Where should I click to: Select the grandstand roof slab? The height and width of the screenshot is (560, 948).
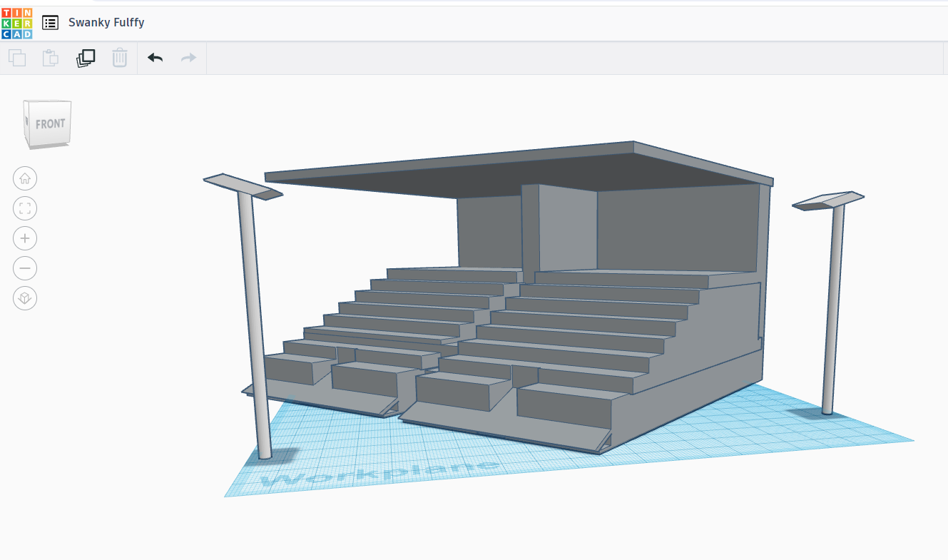519,170
